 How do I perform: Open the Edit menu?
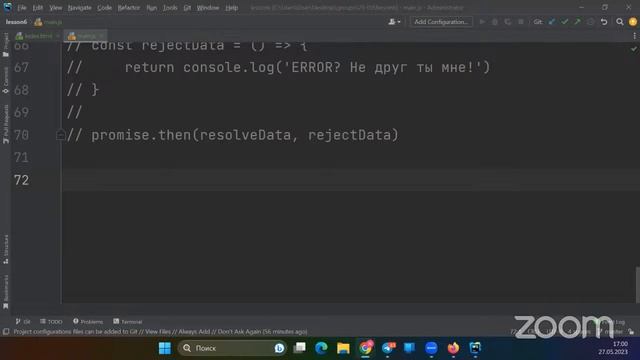tap(38, 8)
